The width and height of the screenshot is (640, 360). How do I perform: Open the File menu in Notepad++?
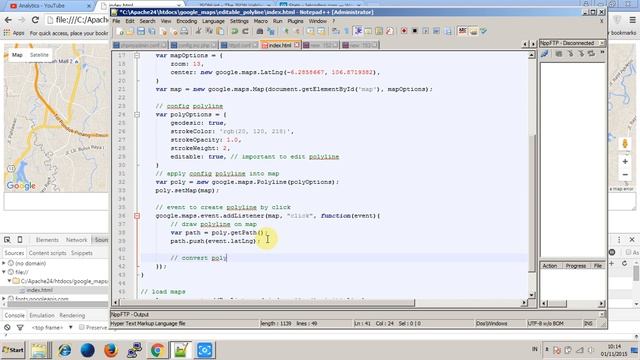pos(116,21)
